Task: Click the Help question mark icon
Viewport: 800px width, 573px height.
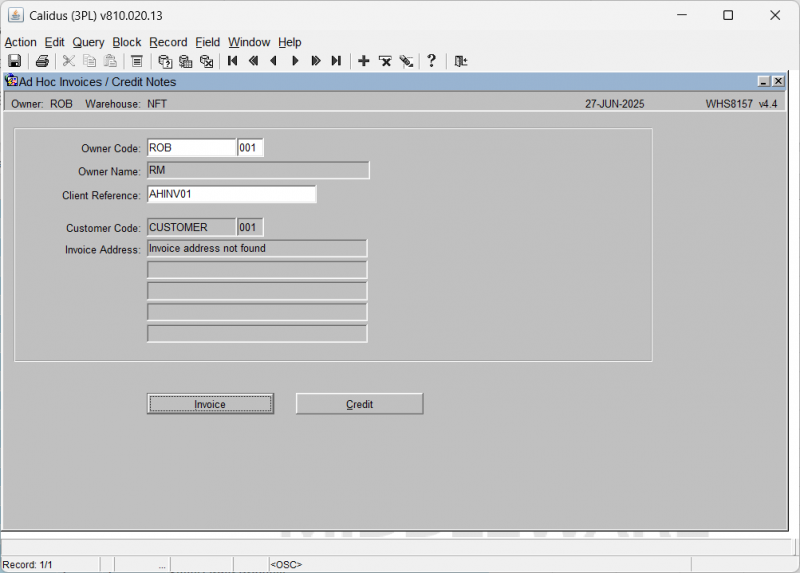Action: 432,61
